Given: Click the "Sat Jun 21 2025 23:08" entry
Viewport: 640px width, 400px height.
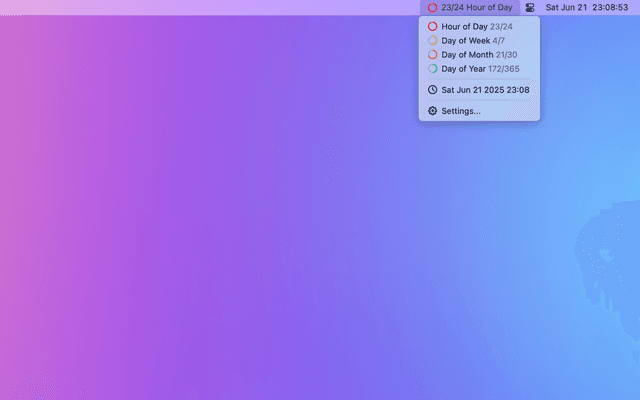Looking at the screenshot, I should 486,90.
